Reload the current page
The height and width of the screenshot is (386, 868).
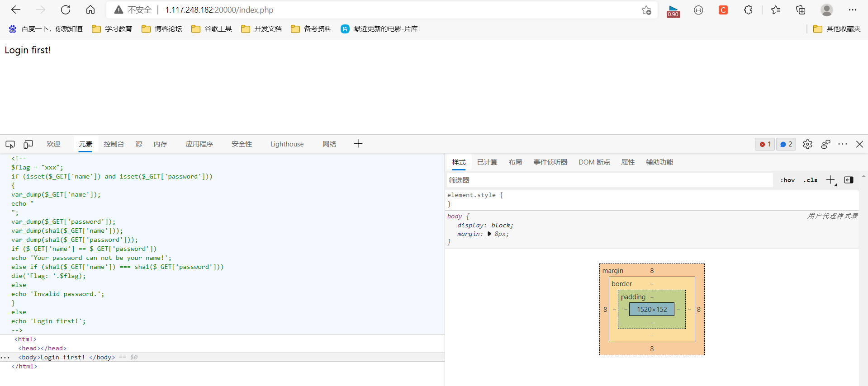66,10
